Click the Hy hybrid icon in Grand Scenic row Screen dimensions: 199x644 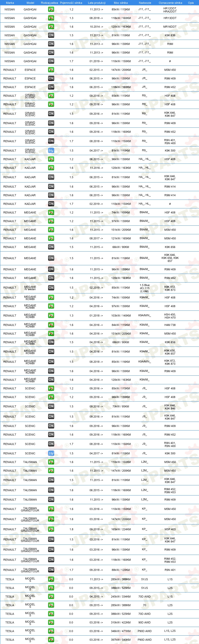[x=51, y=151]
